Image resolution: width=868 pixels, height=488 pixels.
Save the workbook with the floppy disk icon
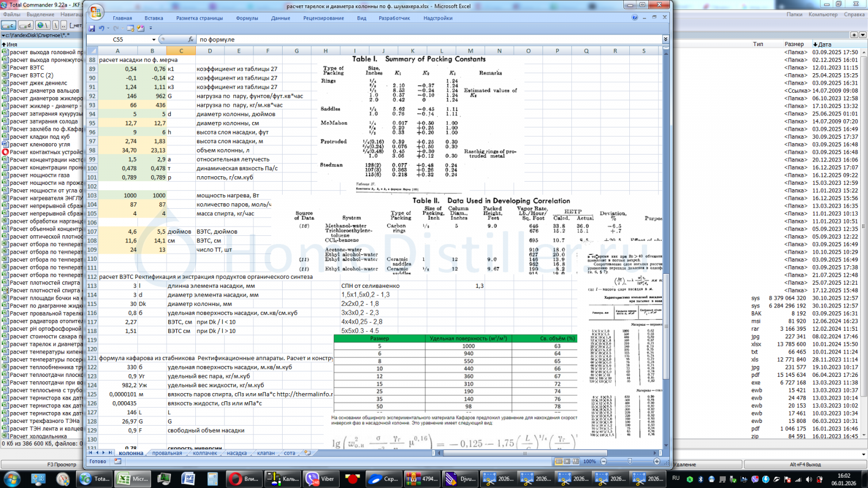92,28
